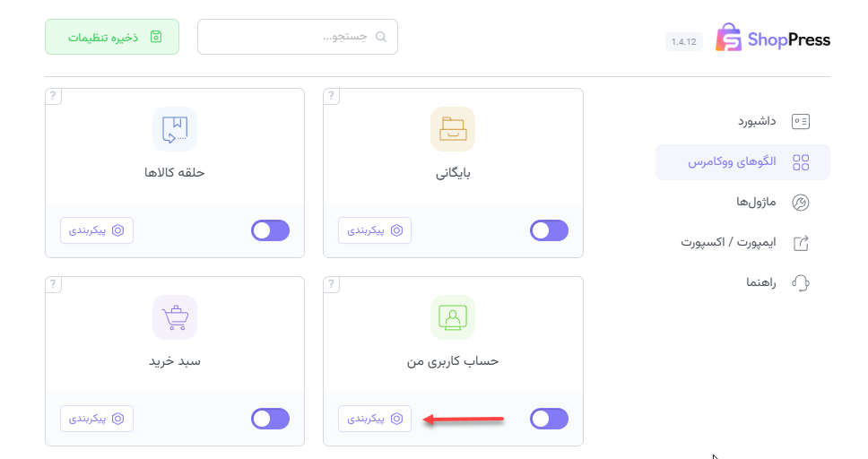Click the My Account (حساب کاربری من) icon
Viewport: 868px width, 459px height.
453,317
